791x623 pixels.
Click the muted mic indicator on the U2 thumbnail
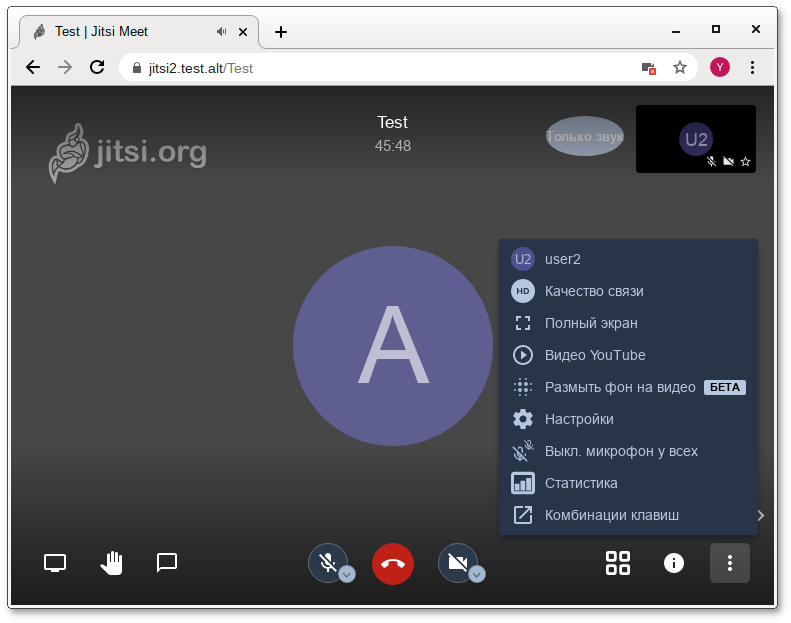711,161
